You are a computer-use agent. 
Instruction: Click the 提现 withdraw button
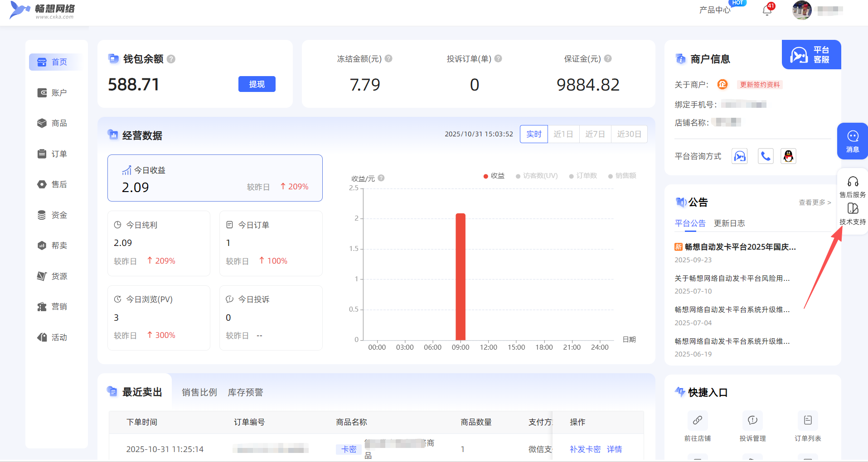click(x=257, y=84)
